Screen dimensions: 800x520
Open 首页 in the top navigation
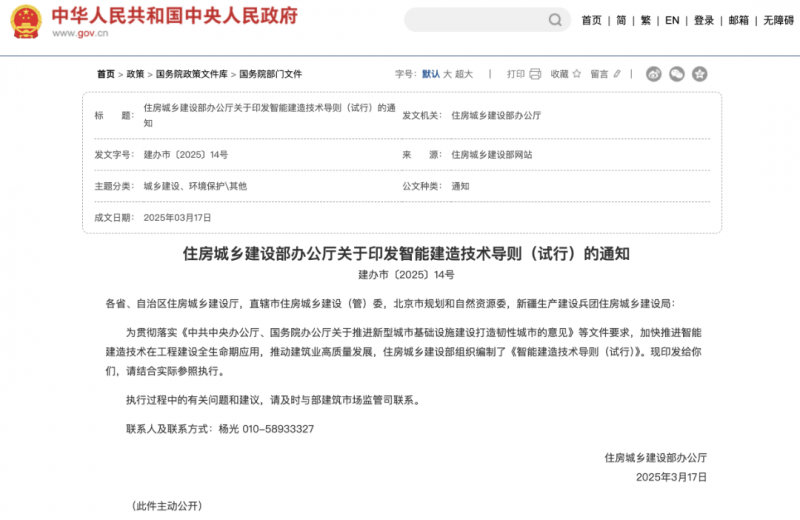point(591,20)
